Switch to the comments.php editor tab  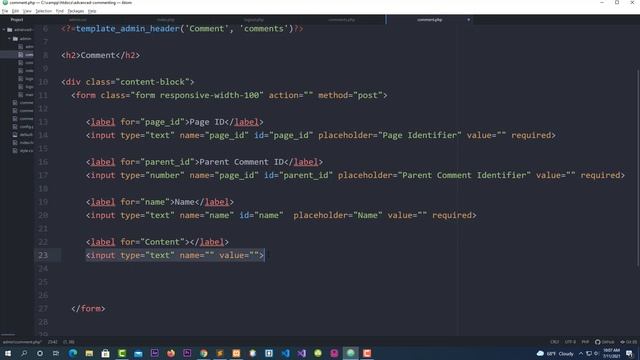(x=342, y=20)
